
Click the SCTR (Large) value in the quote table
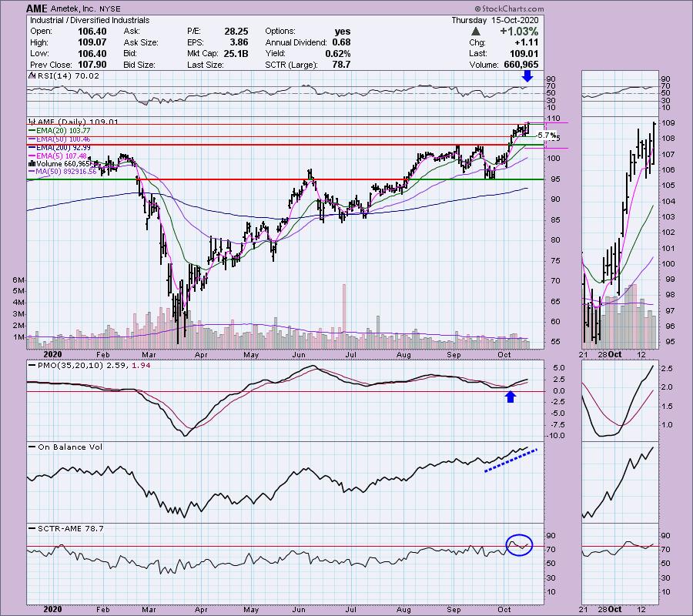(341, 65)
